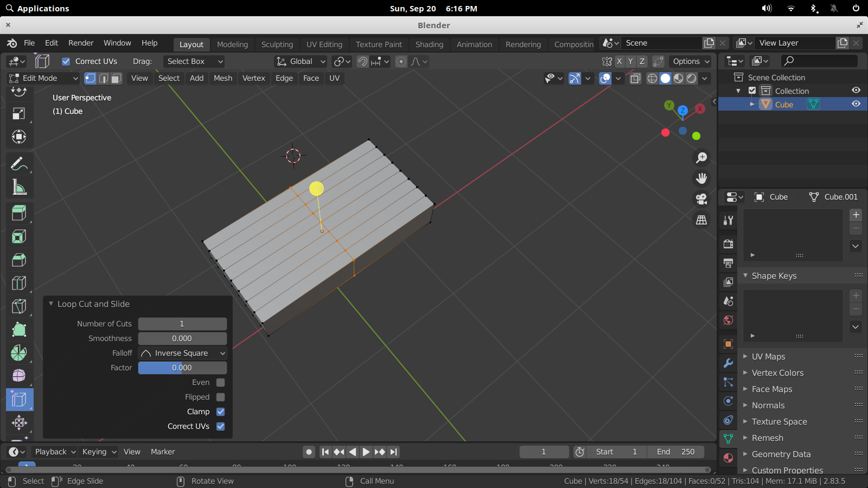This screenshot has height=488, width=868.
Task: Enable the Even option in Loop Cut
Action: (220, 382)
